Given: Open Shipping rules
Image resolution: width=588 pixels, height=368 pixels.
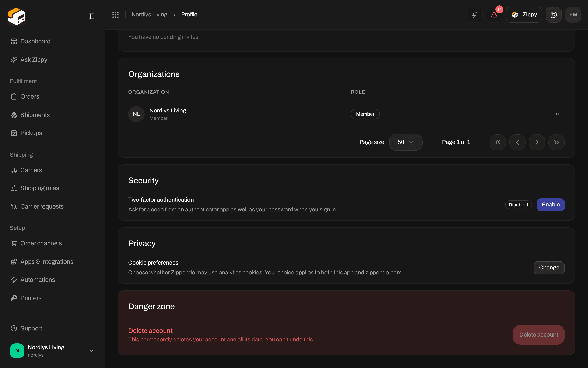Looking at the screenshot, I should pyautogui.click(x=52, y=188).
